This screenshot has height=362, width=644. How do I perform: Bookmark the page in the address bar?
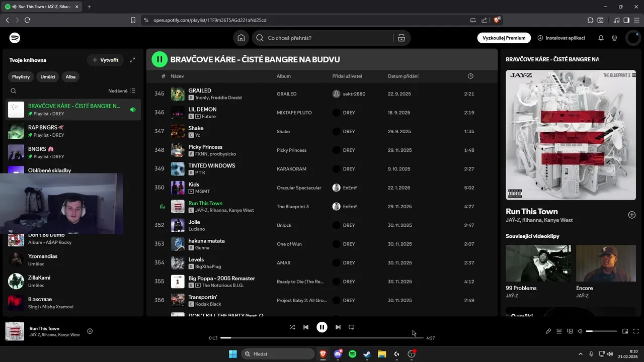pos(133,20)
